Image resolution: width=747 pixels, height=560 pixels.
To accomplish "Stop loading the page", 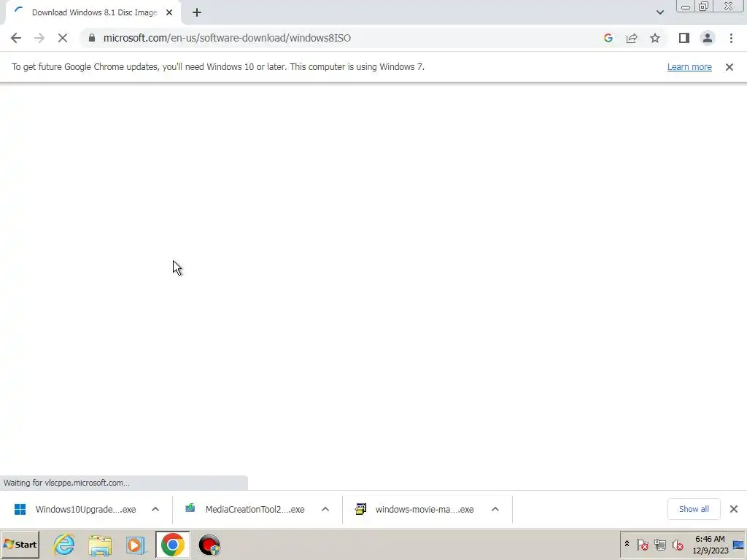I will [x=63, y=38].
